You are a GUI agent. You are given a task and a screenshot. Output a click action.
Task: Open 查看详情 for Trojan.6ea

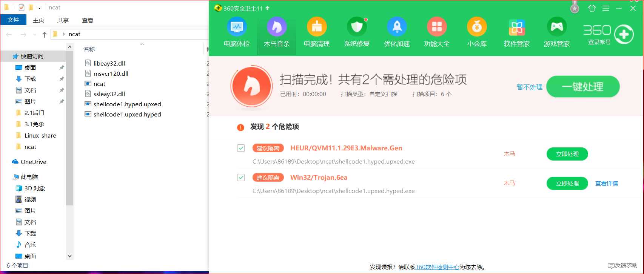pos(607,184)
